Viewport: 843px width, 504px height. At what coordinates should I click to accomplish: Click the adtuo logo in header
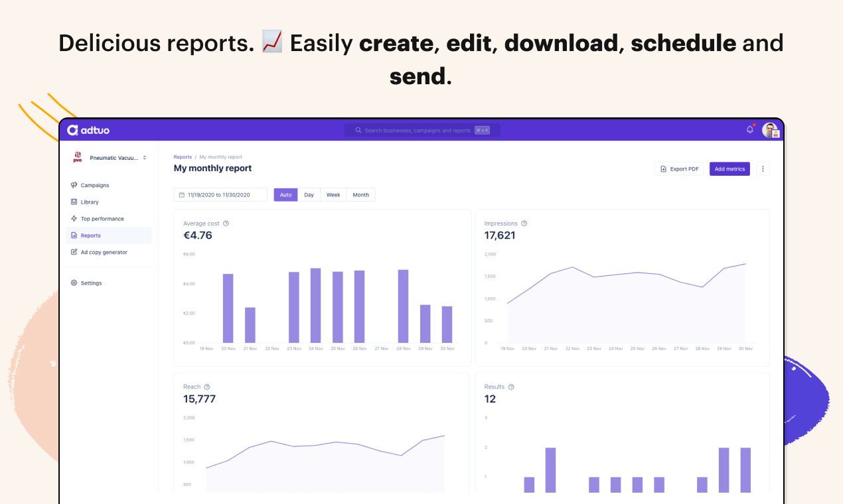(x=88, y=130)
